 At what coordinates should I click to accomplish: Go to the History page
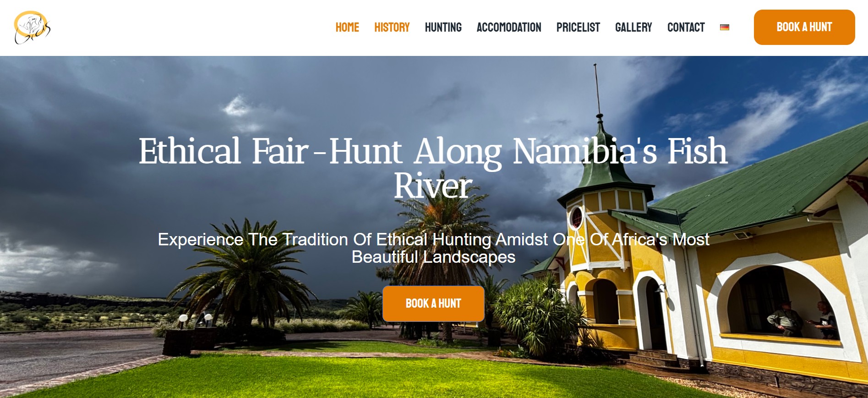392,28
